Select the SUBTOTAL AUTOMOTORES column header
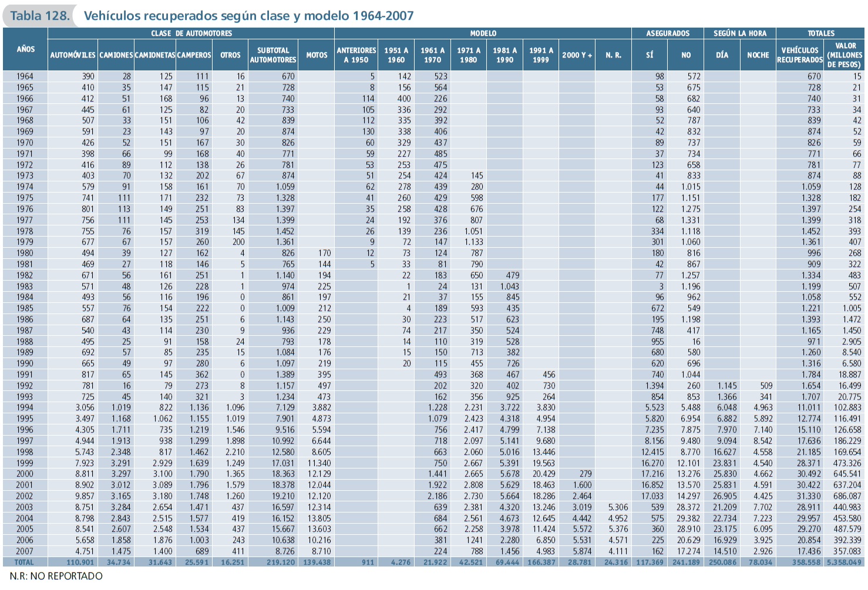The width and height of the screenshot is (868, 590). pos(273,55)
